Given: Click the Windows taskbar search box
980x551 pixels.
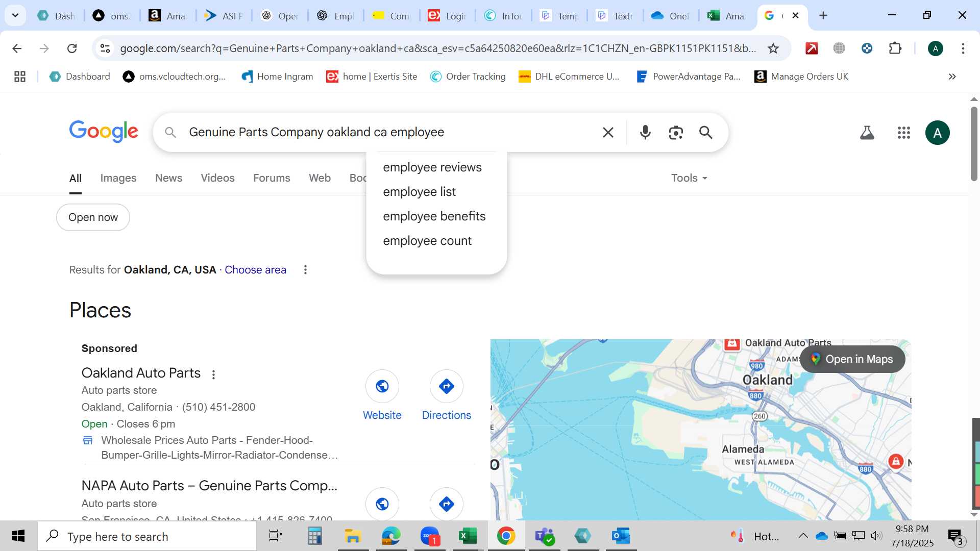Looking at the screenshot, I should (147, 536).
